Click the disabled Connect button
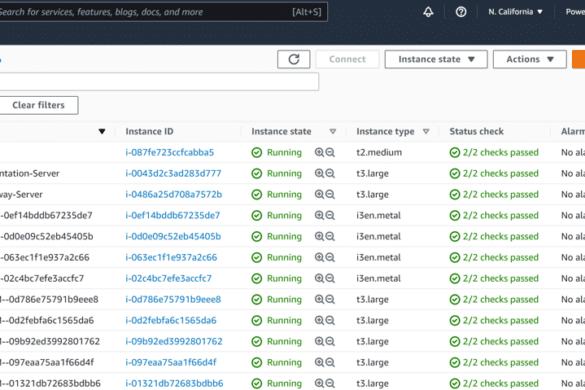This screenshot has height=390, width=585. pos(347,59)
